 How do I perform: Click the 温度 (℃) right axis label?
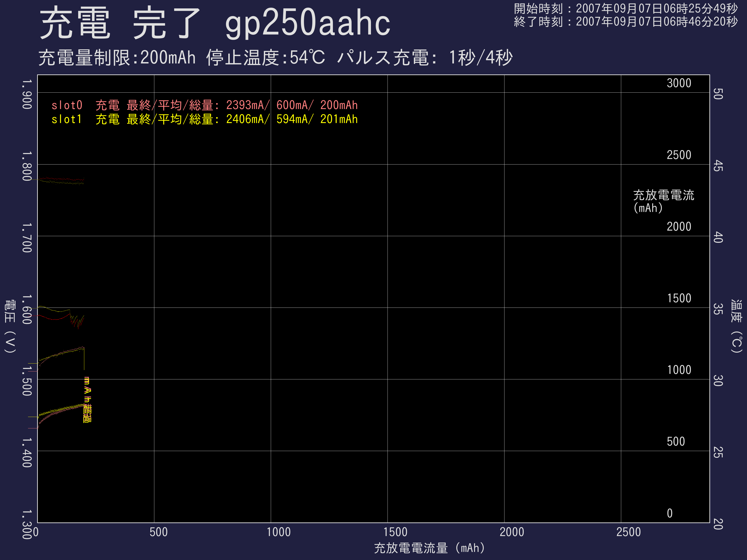click(736, 326)
